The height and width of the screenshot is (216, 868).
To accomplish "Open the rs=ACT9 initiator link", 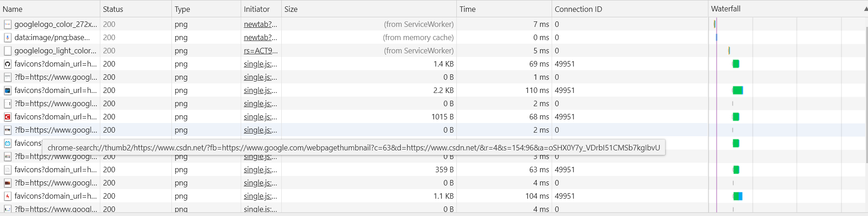I will (x=260, y=51).
